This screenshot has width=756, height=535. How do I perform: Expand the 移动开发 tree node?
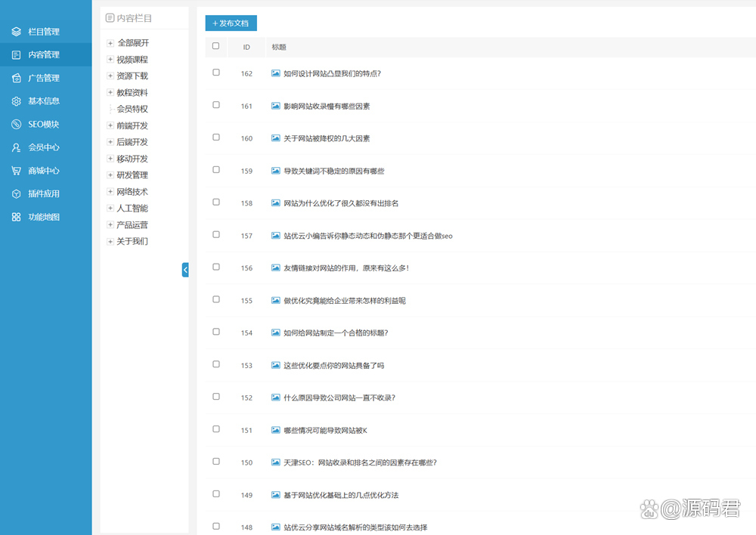click(x=110, y=158)
